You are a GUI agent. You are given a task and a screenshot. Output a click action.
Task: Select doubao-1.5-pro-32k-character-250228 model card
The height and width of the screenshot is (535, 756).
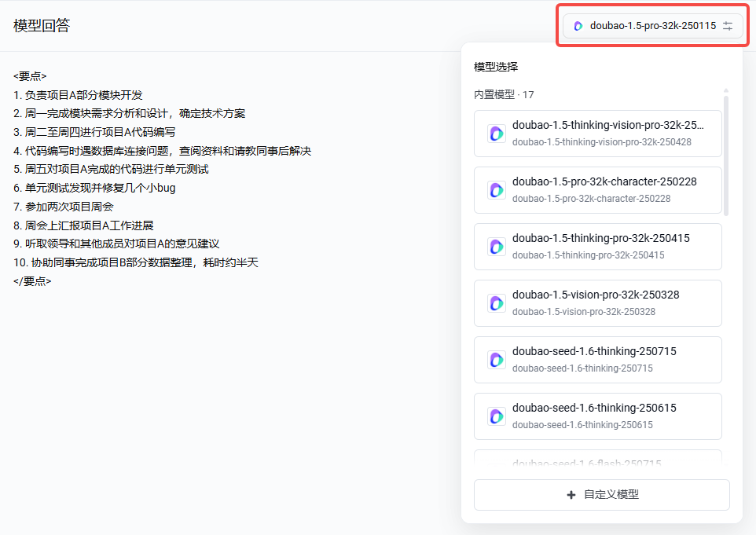[597, 190]
